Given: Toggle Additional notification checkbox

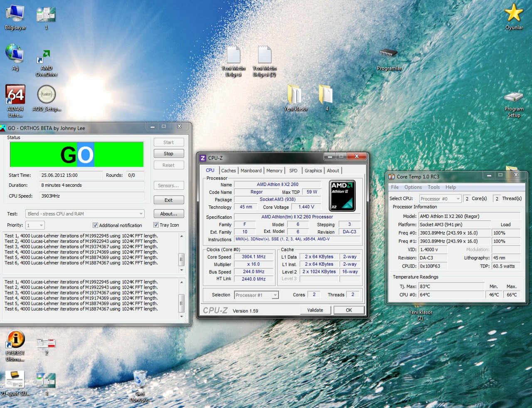Looking at the screenshot, I should [95, 225].
